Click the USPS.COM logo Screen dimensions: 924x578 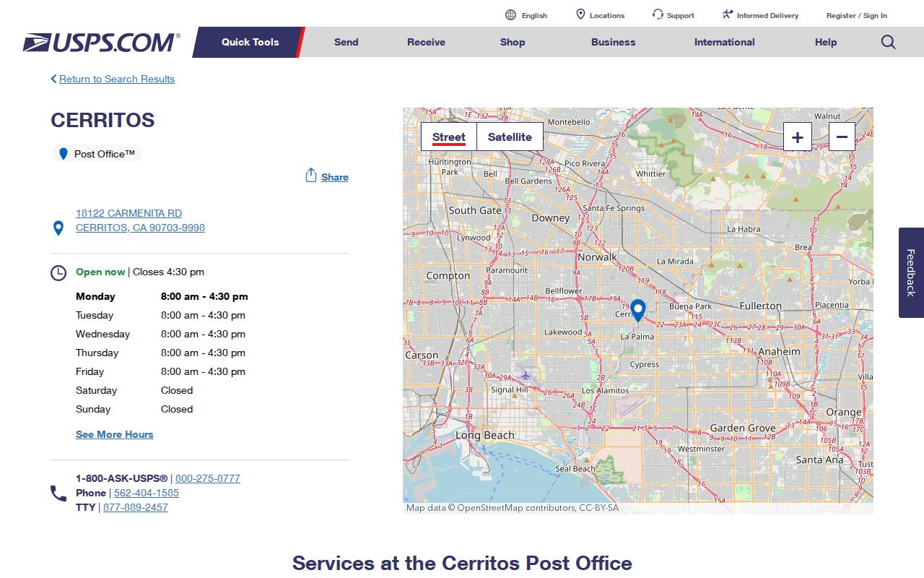coord(101,42)
